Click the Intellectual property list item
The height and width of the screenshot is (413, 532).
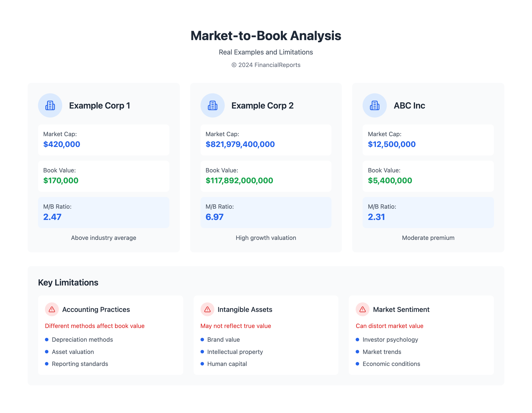tap(235, 352)
